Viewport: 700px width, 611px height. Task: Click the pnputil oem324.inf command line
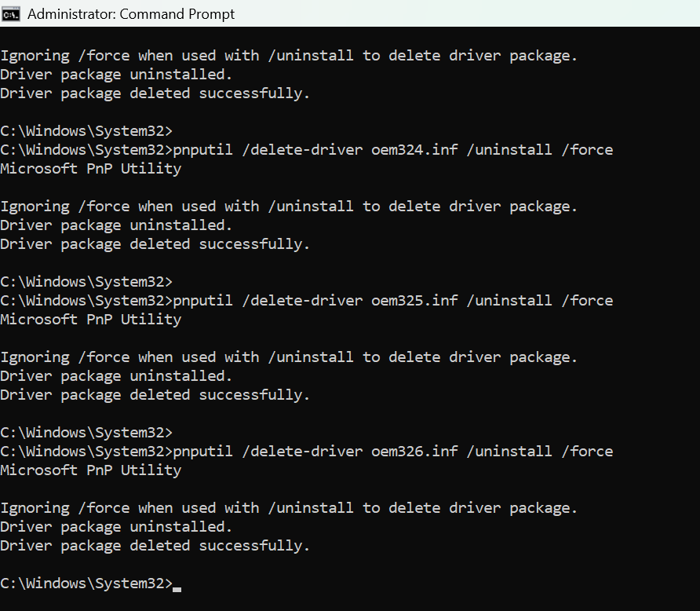306,150
